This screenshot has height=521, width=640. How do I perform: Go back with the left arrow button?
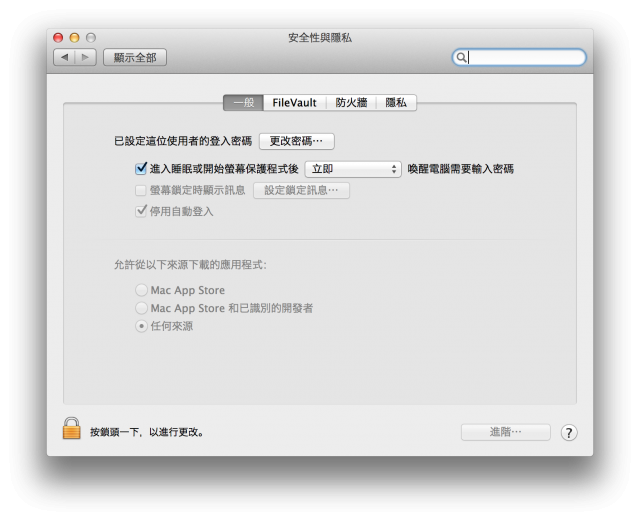point(64,57)
